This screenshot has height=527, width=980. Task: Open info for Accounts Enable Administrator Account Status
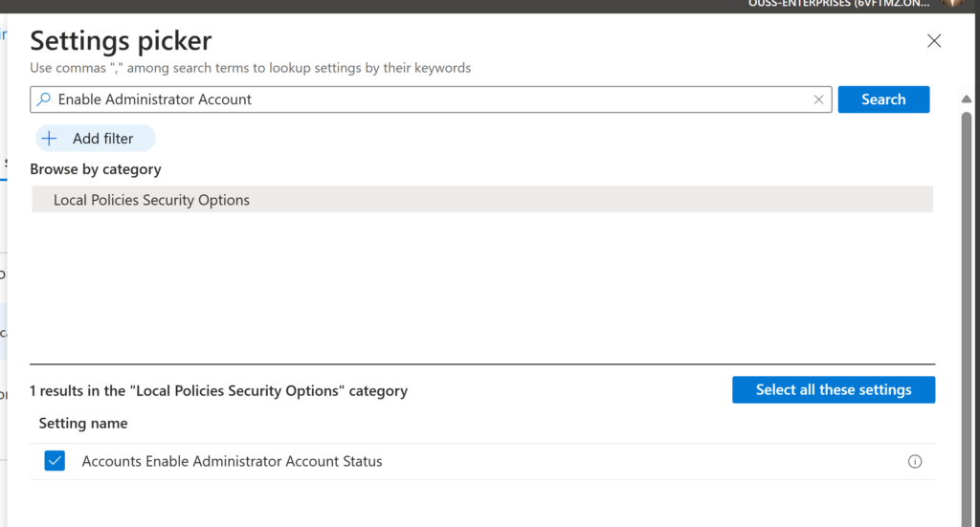[x=914, y=462]
